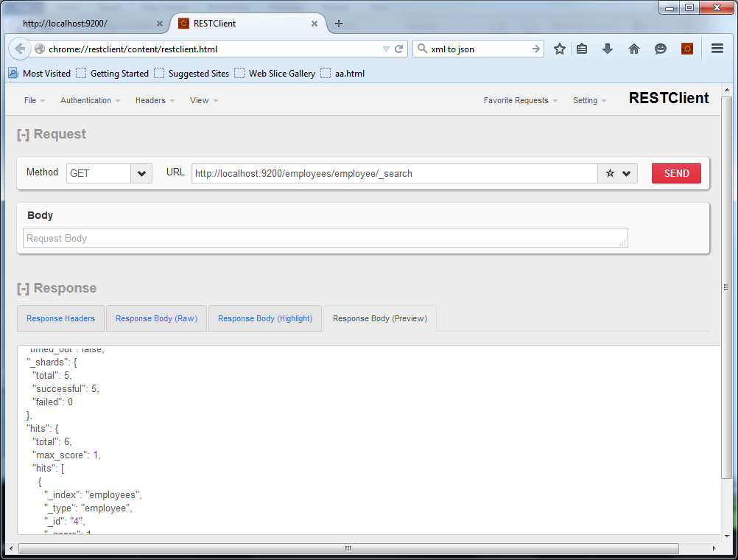
Task: Reload the page with the refresh icon
Action: coord(398,49)
